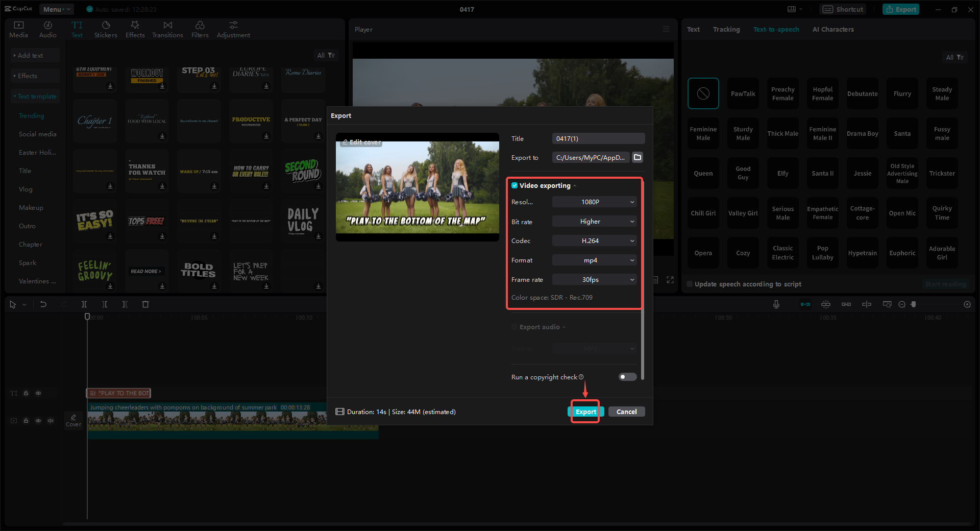This screenshot has width=980, height=531.
Task: Click the copyright check info icon
Action: coord(581,377)
